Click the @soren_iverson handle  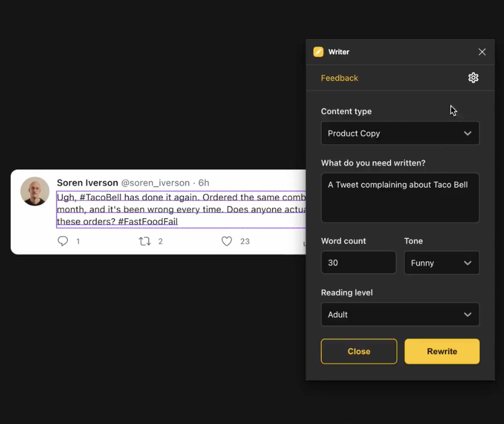(156, 183)
